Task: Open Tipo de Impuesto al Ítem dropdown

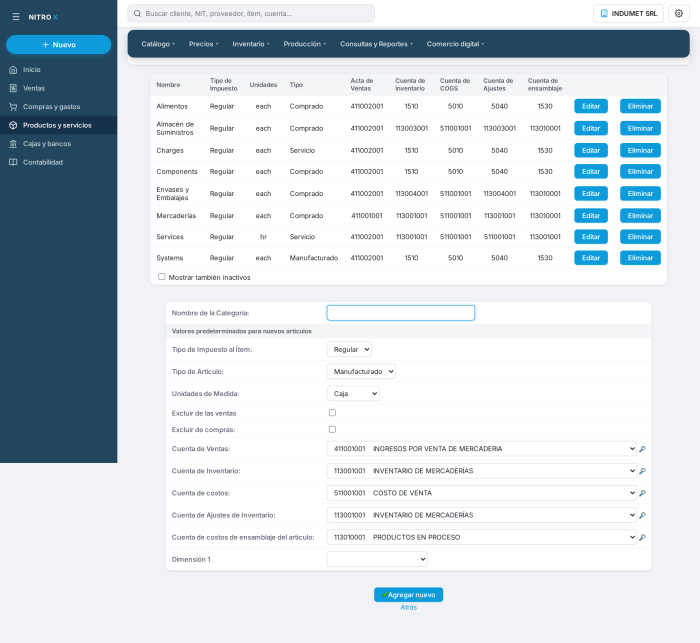Action: tap(349, 349)
